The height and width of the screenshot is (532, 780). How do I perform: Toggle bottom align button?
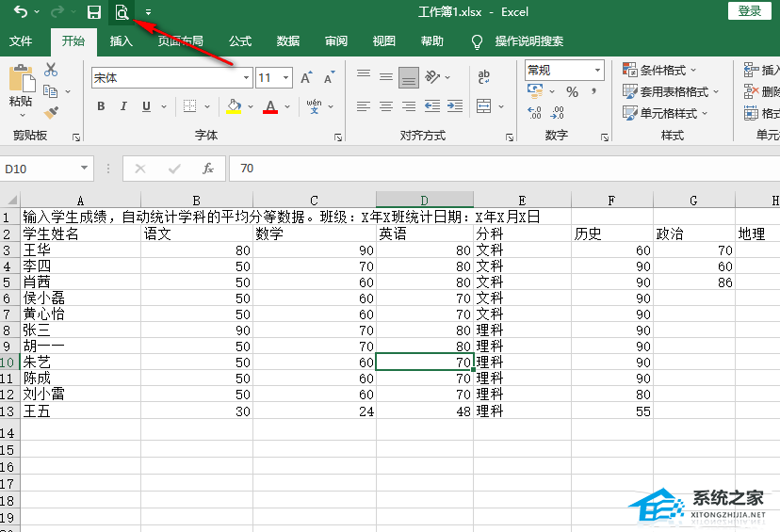pos(409,78)
